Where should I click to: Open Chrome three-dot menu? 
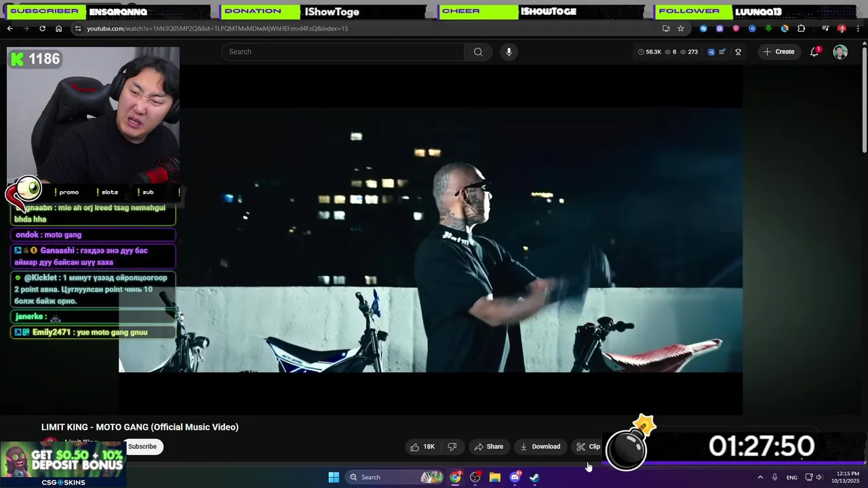point(858,28)
